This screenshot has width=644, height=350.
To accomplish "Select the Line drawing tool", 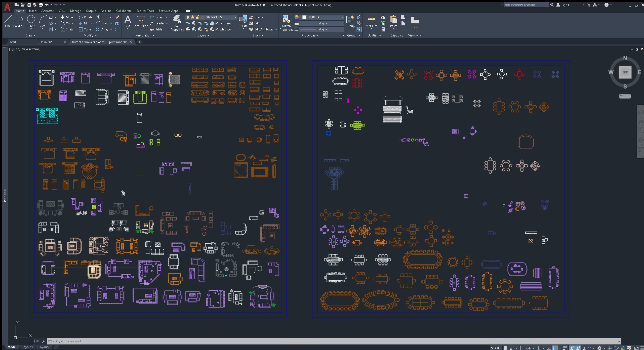I will tap(8, 21).
